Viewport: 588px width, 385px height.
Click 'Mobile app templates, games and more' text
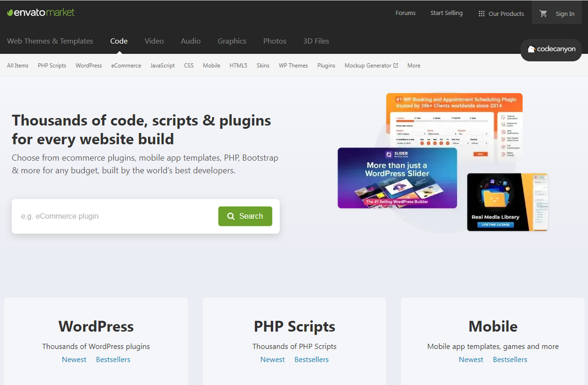[x=493, y=346]
